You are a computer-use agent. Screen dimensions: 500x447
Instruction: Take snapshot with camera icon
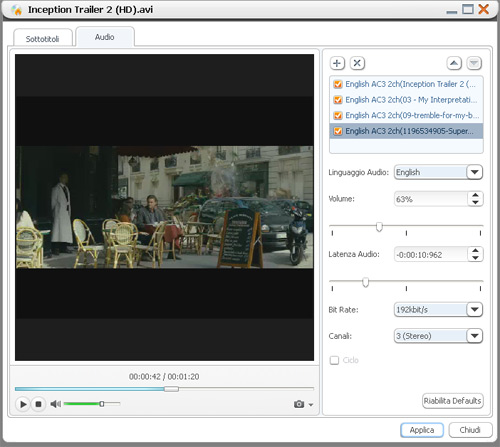tap(299, 404)
